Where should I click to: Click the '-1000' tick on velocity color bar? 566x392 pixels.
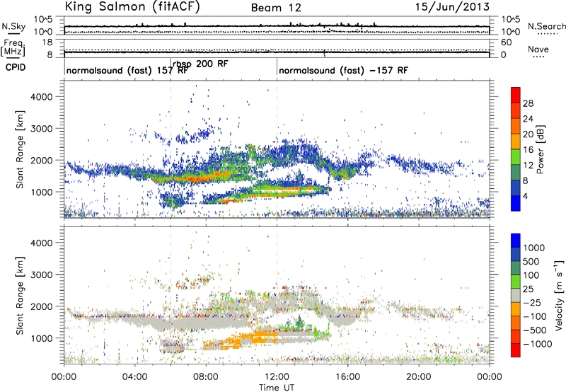click(537, 344)
